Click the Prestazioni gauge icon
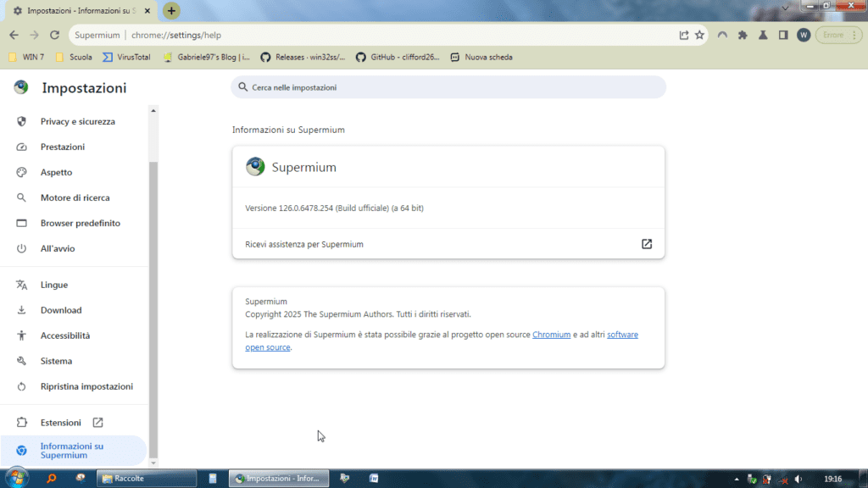The width and height of the screenshot is (868, 488). (x=21, y=147)
